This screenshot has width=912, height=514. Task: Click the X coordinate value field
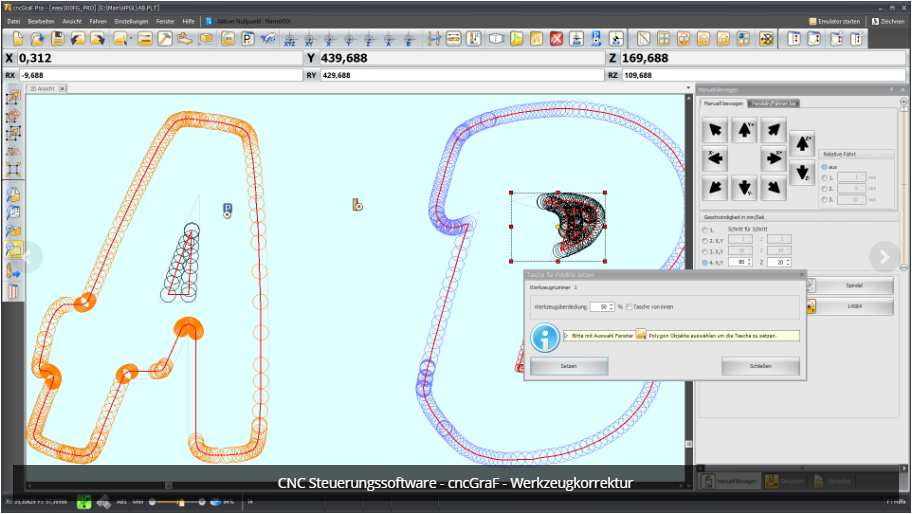pyautogui.click(x=160, y=58)
